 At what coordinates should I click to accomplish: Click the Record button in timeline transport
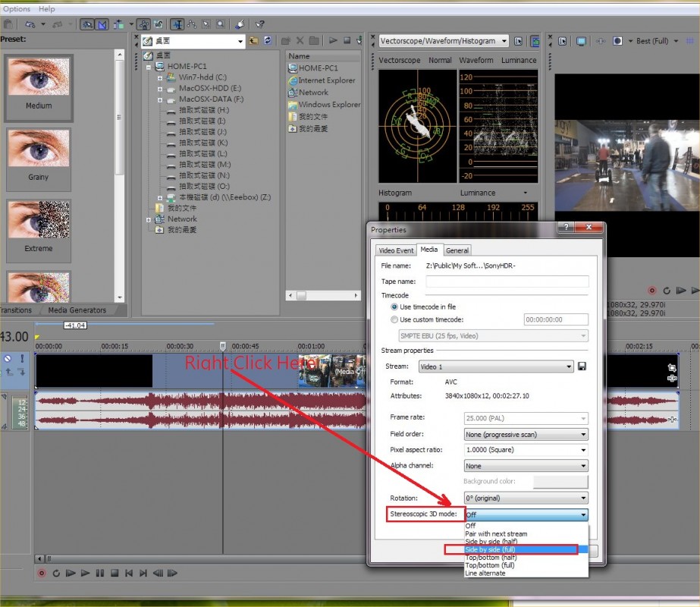42,574
